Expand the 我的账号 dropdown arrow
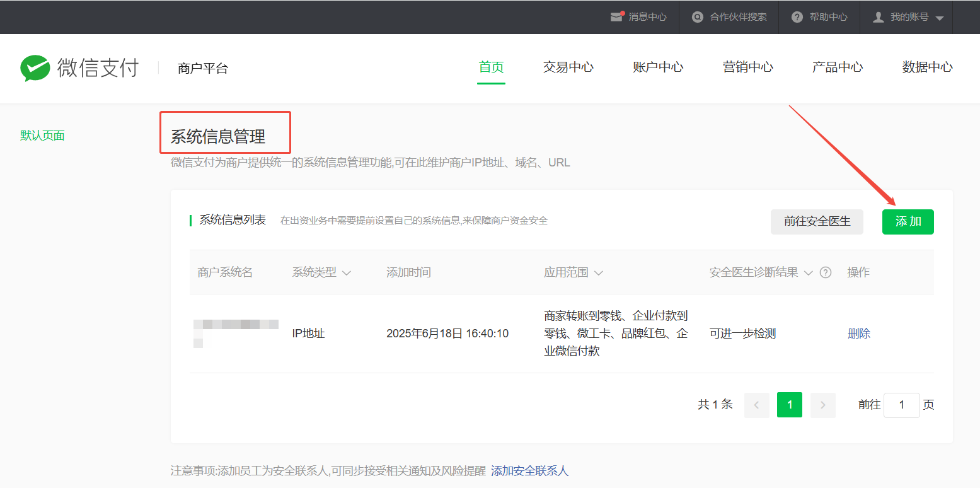Image resolution: width=980 pixels, height=488 pixels. pos(940,18)
